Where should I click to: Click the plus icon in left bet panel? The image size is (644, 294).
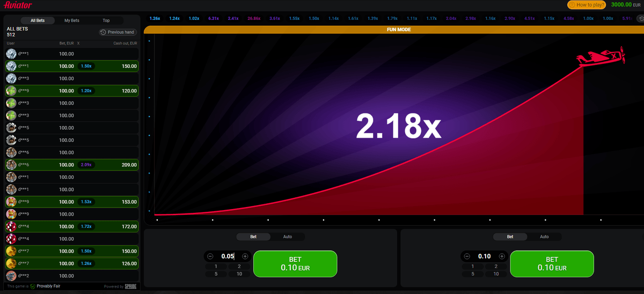[x=245, y=256]
